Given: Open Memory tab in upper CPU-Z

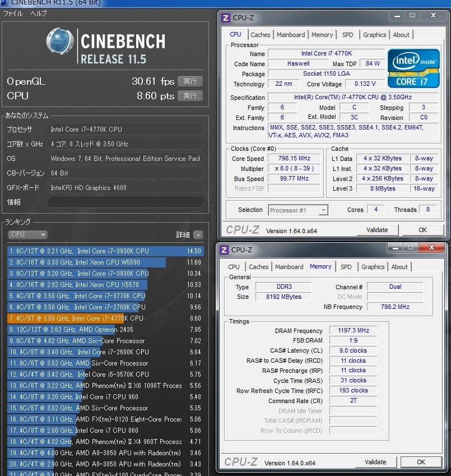Looking at the screenshot, I should (x=322, y=35).
